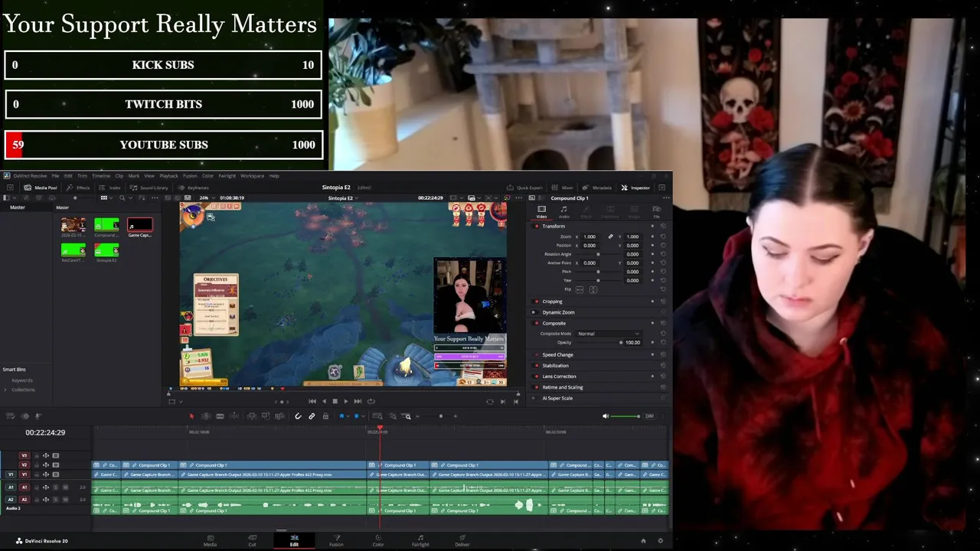
Task: Toggle the Transform section enable switch
Action: [536, 227]
